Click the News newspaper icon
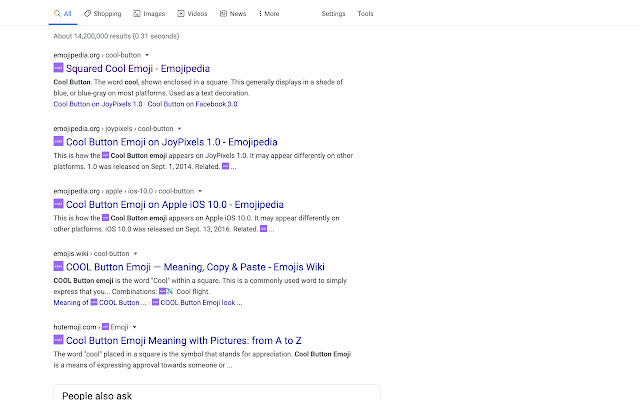 [x=223, y=13]
